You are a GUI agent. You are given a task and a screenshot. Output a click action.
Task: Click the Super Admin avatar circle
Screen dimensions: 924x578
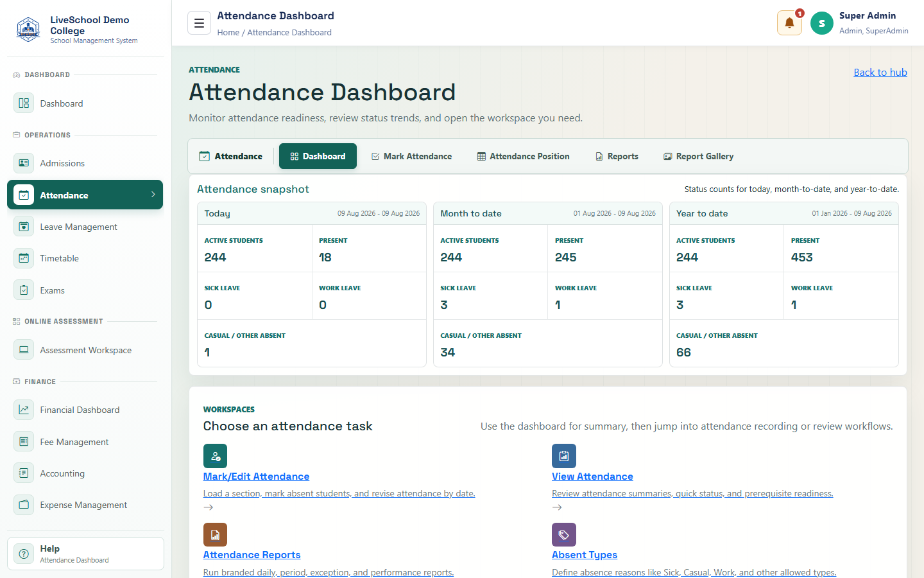(822, 23)
